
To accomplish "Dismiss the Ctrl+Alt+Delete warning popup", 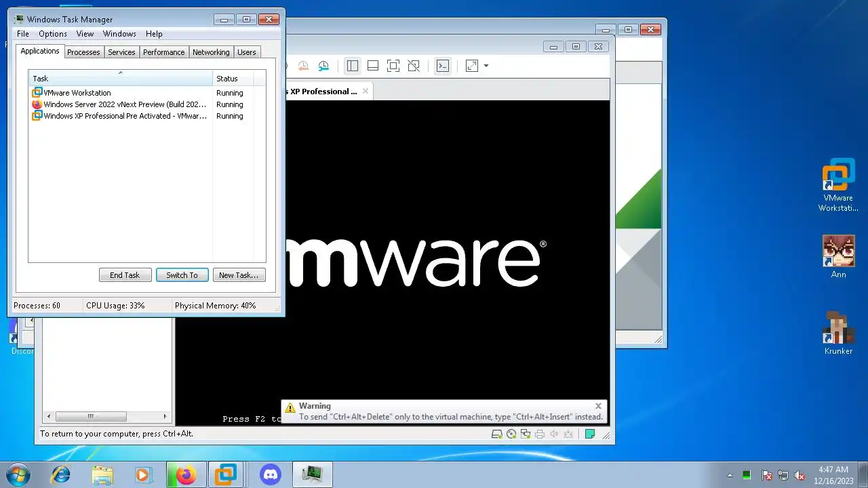I will click(x=598, y=406).
